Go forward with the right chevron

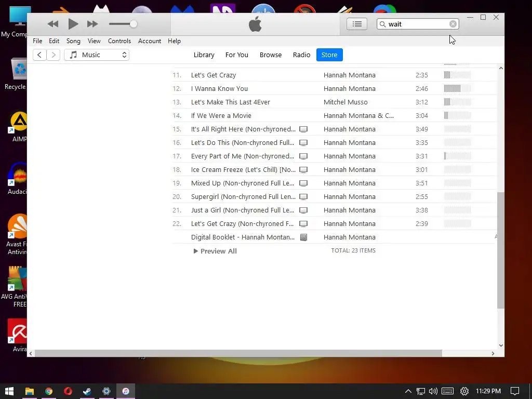(54, 55)
